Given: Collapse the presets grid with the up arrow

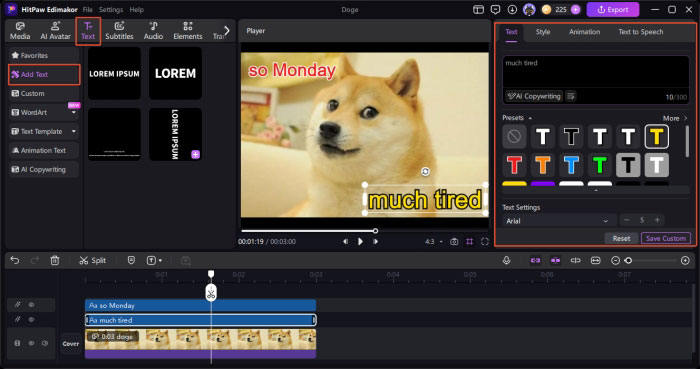Looking at the screenshot, I should [596, 191].
